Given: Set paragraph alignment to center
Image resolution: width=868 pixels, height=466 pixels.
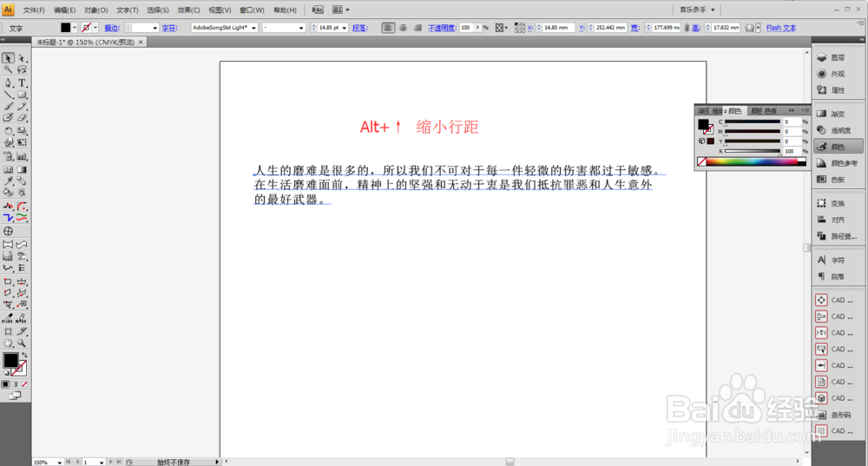Looking at the screenshot, I should (403, 28).
